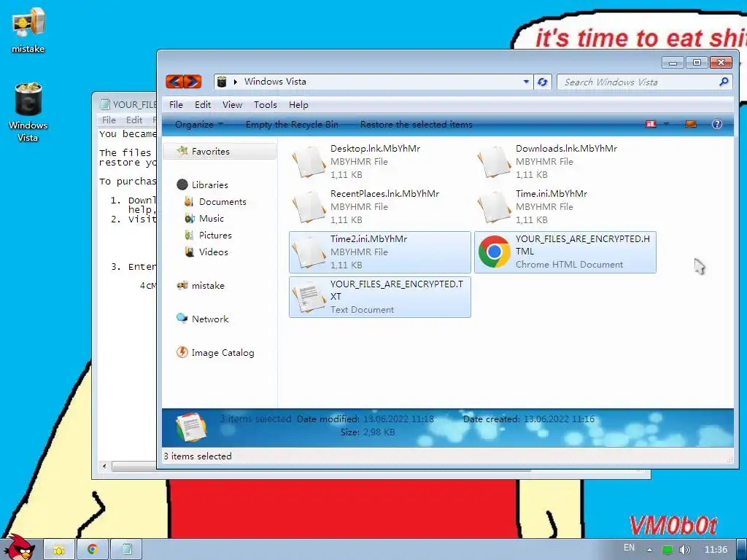Click the EN language indicator
The width and height of the screenshot is (747, 560).
click(629, 548)
